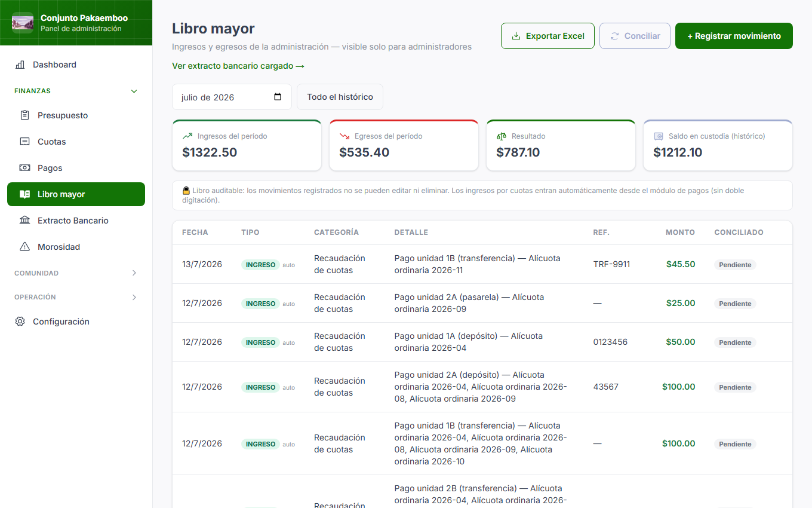The image size is (812, 508).
Task: Click the CATEGORÍA column header
Action: (x=336, y=232)
